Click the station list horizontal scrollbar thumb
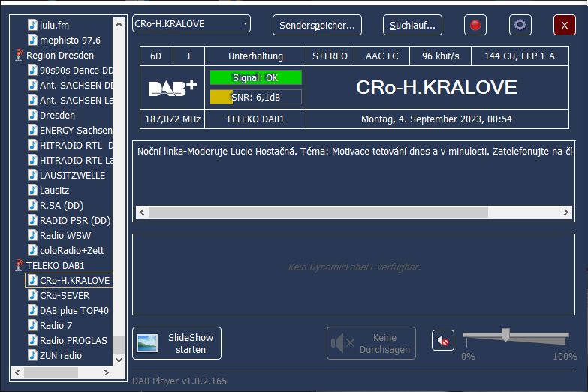588x392 pixels. click(51, 373)
